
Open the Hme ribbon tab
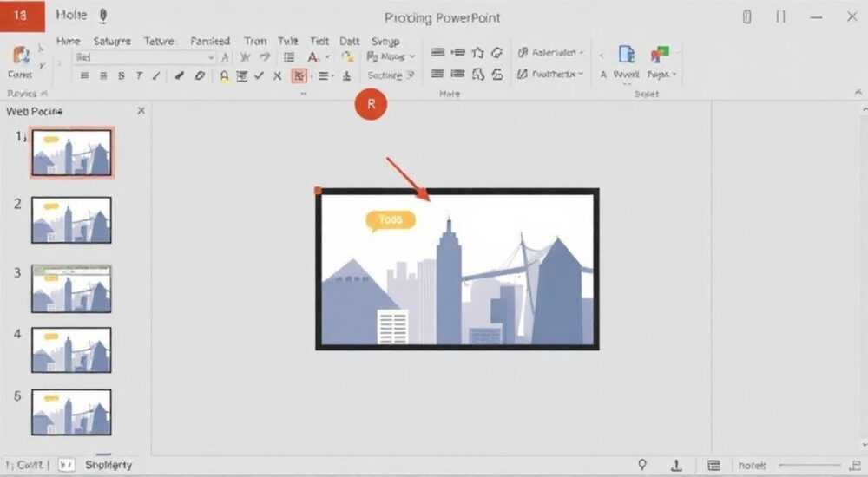[x=68, y=41]
